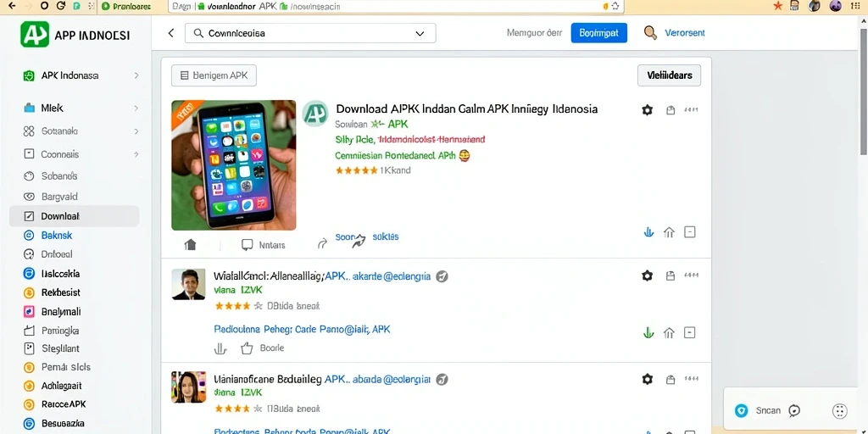
Task: Open Ulanianoficane Bedutiileg APK title link
Action: tap(322, 379)
